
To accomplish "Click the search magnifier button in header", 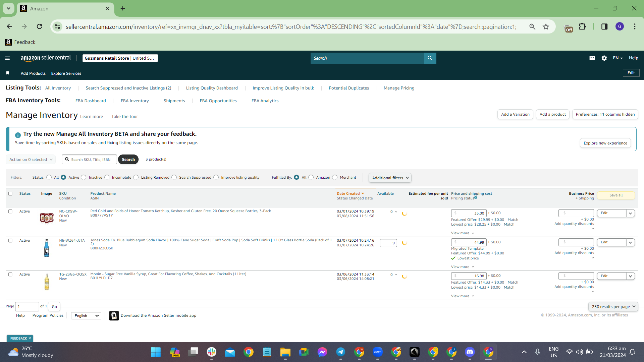I will click(430, 58).
